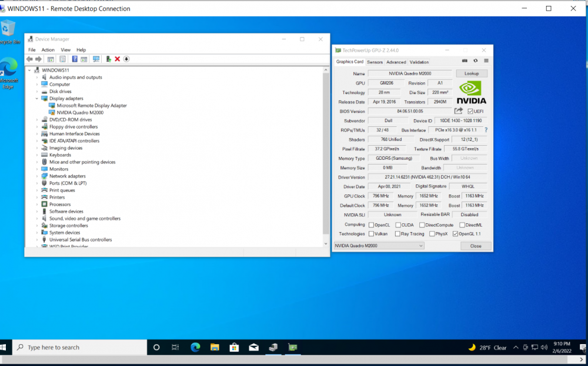Click the Remote Desktop horizontal scrollbar right arrow
Viewport: 588px width, 366px height.
[582, 360]
